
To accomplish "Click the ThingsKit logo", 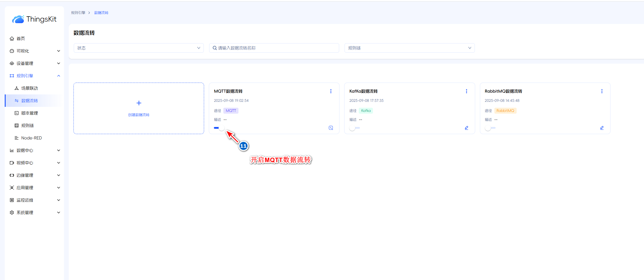I will (34, 19).
